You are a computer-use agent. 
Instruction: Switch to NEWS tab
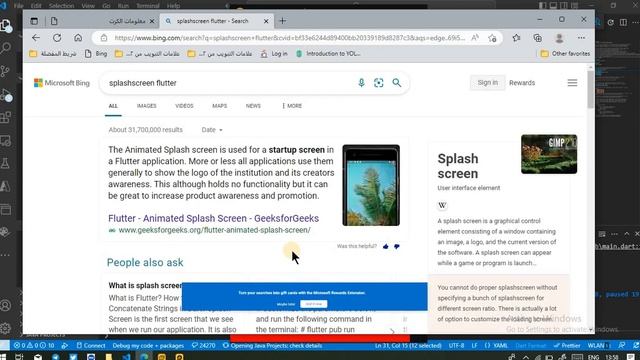[253, 106]
